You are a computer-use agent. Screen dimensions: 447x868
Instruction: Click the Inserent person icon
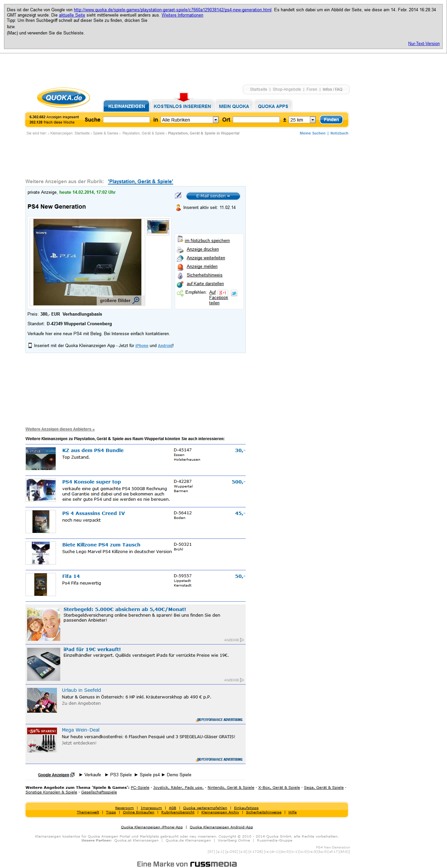coord(178,207)
